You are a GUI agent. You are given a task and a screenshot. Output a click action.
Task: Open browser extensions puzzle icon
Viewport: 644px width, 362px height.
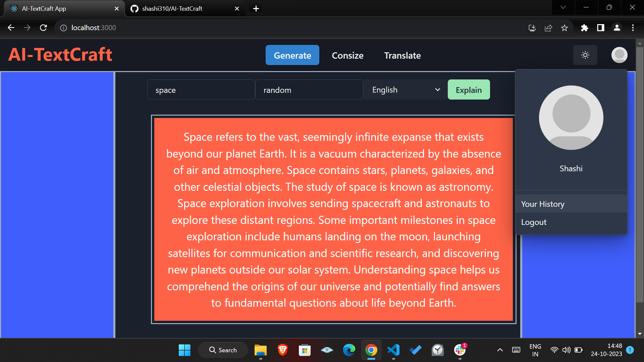pyautogui.click(x=584, y=28)
